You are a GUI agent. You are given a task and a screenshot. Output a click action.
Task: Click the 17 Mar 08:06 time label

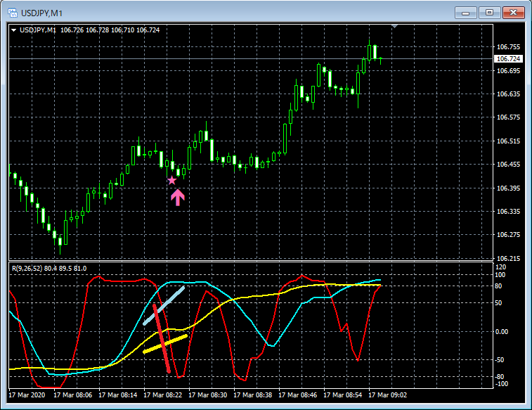73,395
